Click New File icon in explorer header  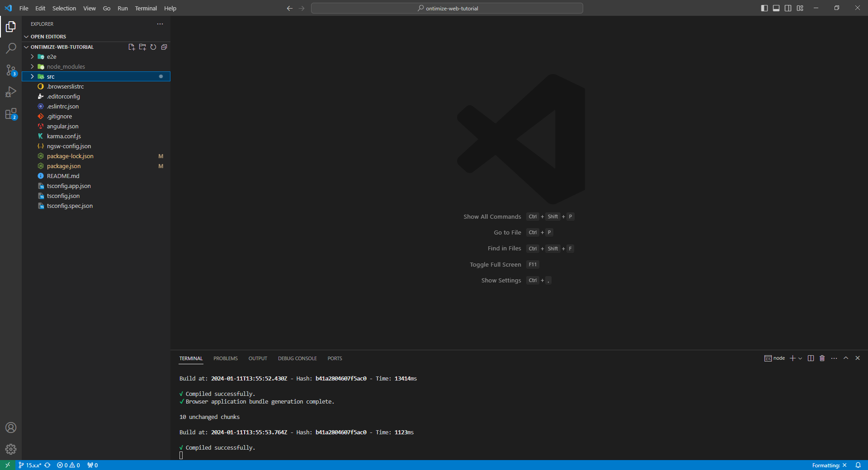132,47
